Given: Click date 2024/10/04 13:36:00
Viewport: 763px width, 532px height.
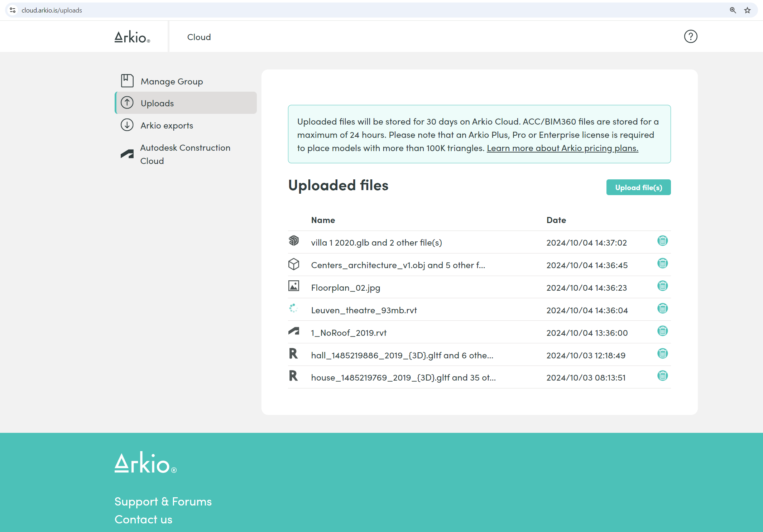Looking at the screenshot, I should [x=587, y=333].
